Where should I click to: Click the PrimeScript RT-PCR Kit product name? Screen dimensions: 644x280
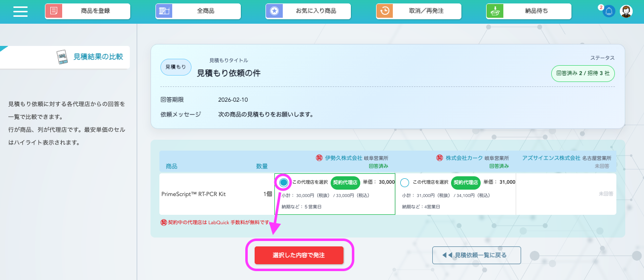(x=193, y=194)
